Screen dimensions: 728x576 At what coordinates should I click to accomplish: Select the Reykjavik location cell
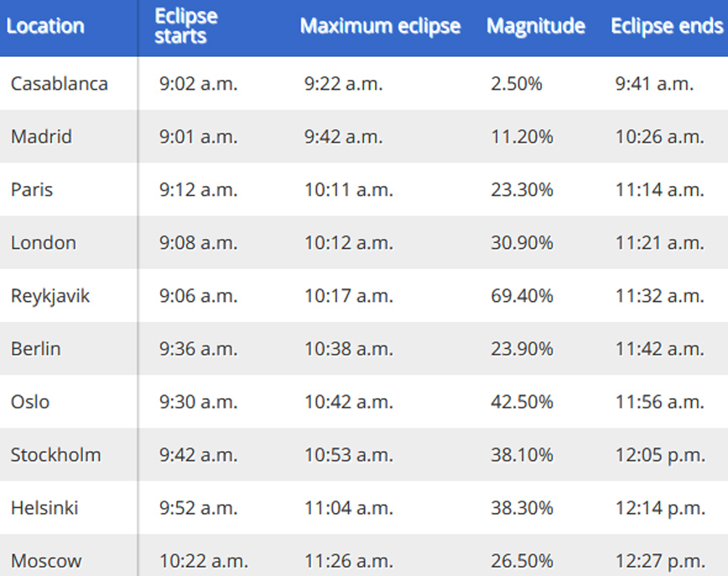tap(50, 296)
